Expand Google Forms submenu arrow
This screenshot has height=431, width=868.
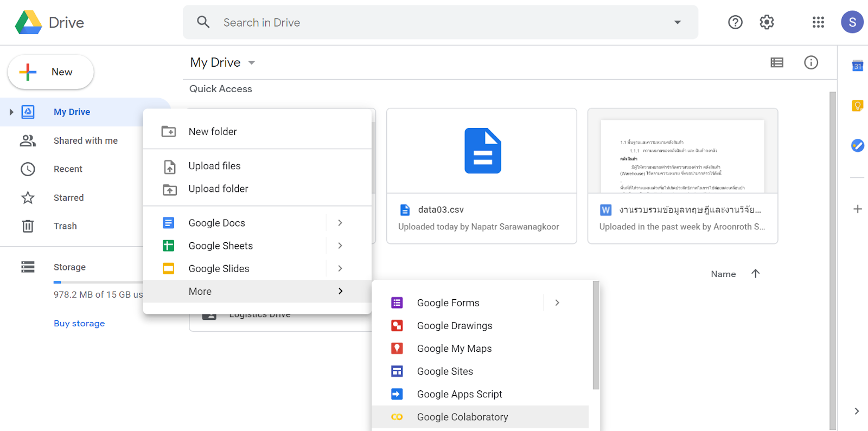click(557, 303)
